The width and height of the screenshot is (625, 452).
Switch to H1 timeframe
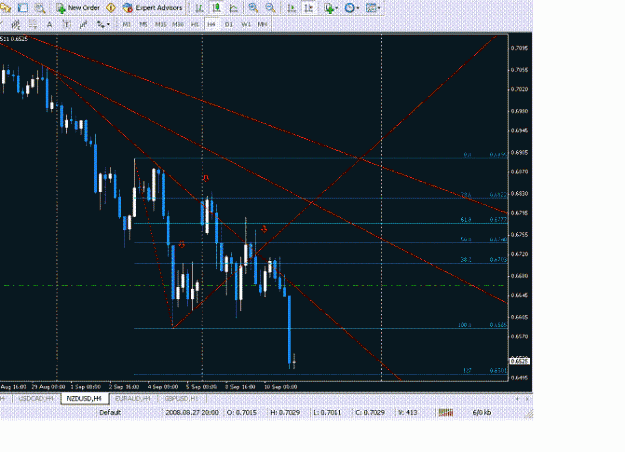(195, 24)
